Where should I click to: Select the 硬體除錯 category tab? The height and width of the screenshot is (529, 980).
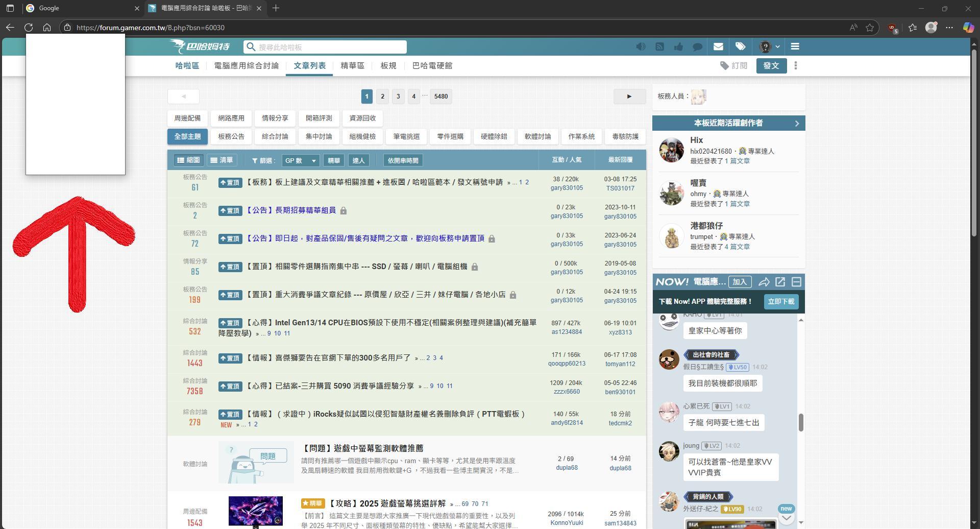click(x=494, y=136)
